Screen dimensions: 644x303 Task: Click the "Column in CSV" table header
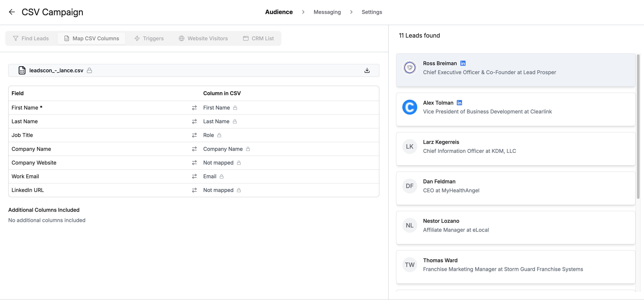[222, 93]
